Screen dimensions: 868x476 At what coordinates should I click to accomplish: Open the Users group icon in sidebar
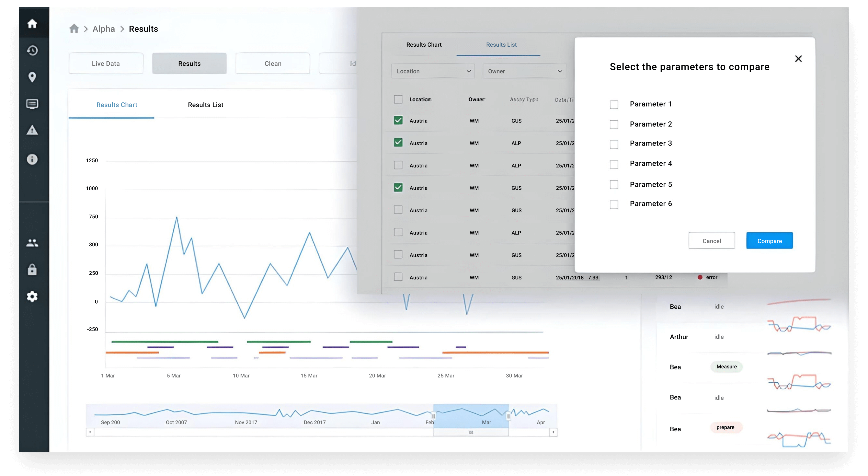point(32,243)
